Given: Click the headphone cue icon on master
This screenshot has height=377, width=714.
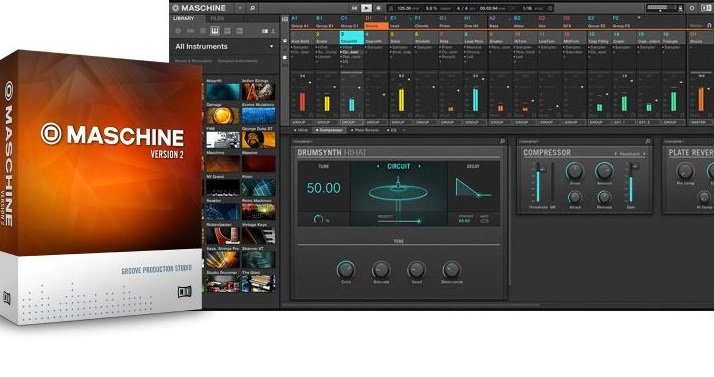Looking at the screenshot, I should (x=709, y=26).
